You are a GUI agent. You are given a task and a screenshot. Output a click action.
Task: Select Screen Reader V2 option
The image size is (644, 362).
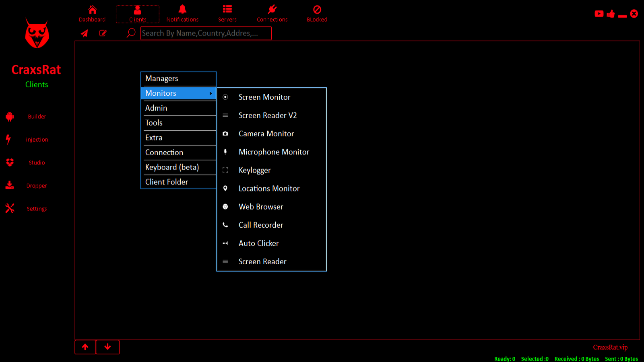pyautogui.click(x=271, y=115)
